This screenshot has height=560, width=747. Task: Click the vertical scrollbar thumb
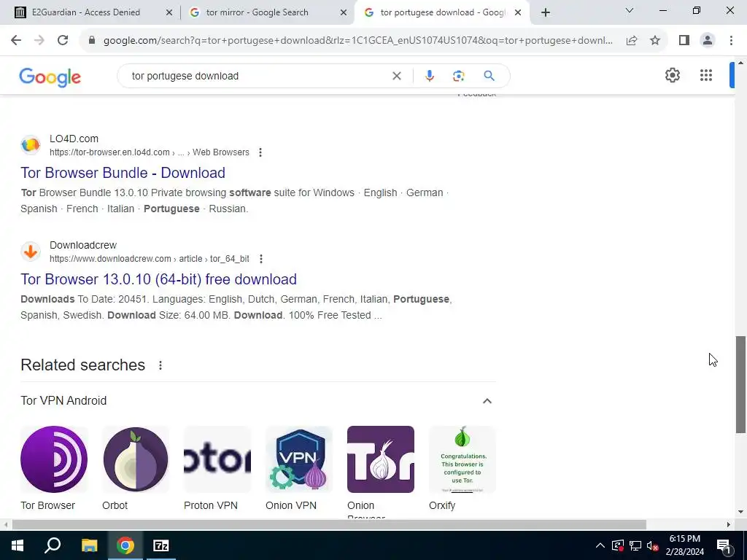pyautogui.click(x=741, y=384)
